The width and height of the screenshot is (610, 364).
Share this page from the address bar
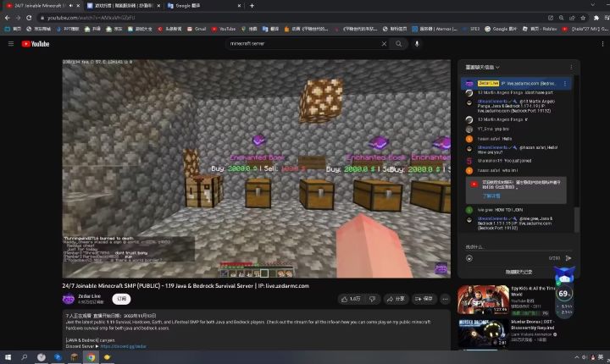pos(572,18)
